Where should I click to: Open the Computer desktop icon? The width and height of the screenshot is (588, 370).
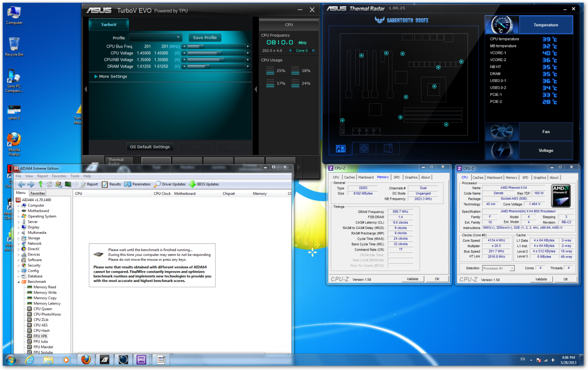(14, 15)
